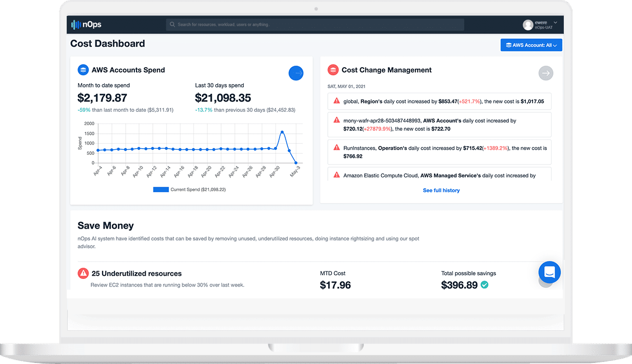Image resolution: width=632 pixels, height=364 pixels.
Task: Open 25 Underutilized resources heading
Action: (x=136, y=273)
